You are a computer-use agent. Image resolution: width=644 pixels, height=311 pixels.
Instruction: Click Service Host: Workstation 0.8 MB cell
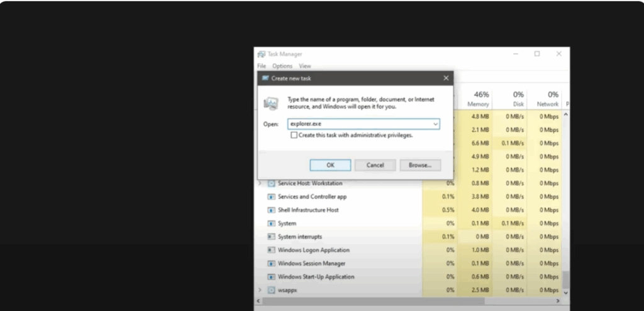coord(474,183)
